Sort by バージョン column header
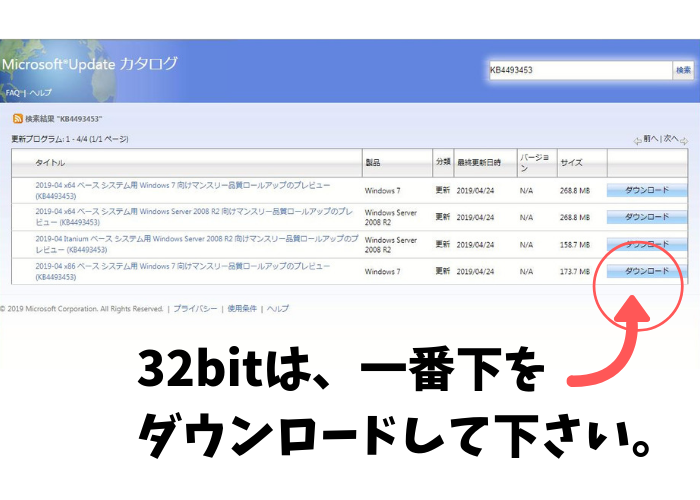This screenshot has width=700, height=500. [x=534, y=163]
